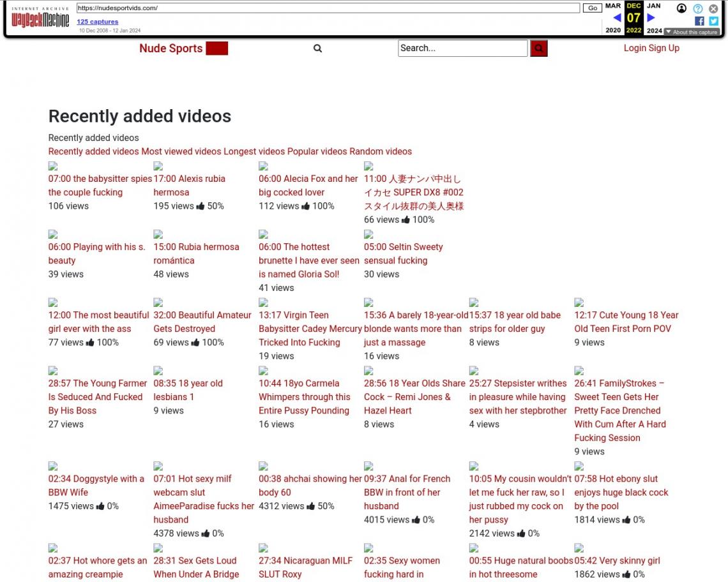The height and width of the screenshot is (582, 728).
Task: Expand the About this capture panel
Action: point(692,32)
